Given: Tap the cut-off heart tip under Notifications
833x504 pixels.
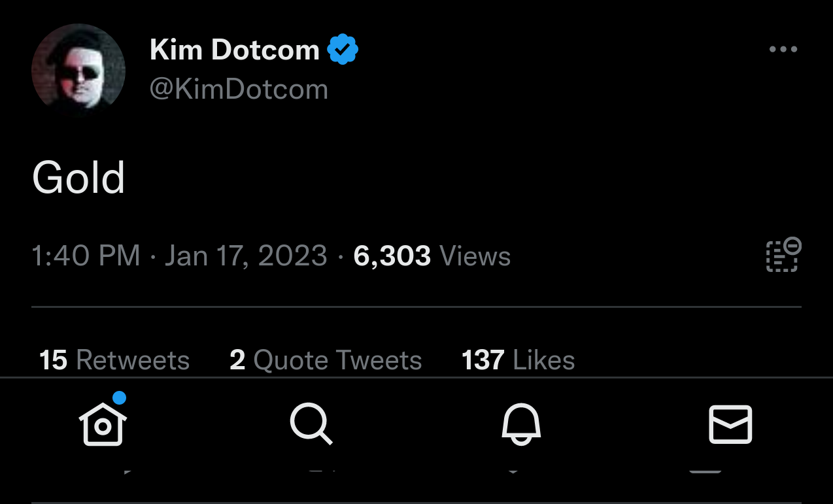Looking at the screenshot, I should [x=513, y=470].
